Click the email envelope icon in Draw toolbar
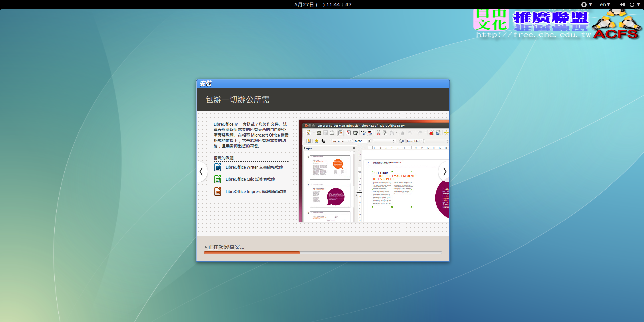Image resolution: width=644 pixels, height=322 pixels. pyautogui.click(x=332, y=132)
